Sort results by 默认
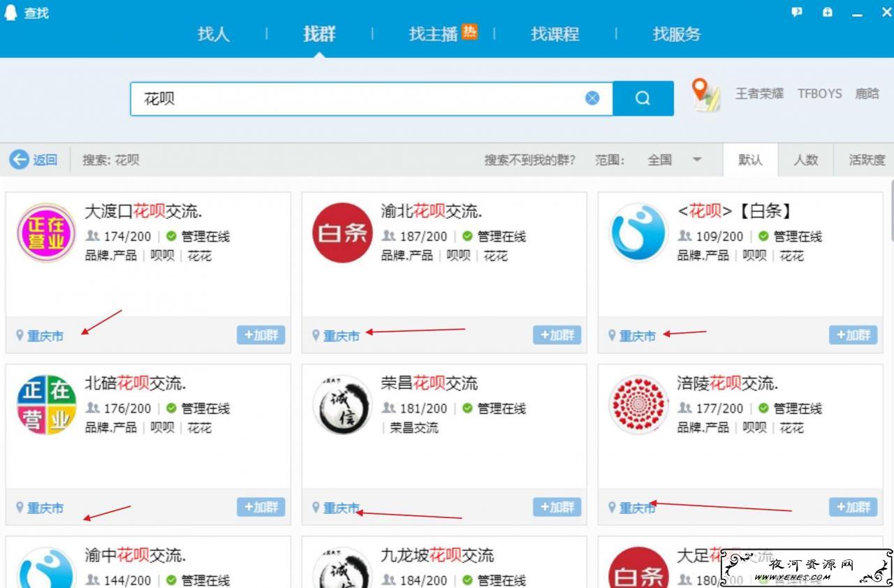The height and width of the screenshot is (588, 894). [750, 160]
